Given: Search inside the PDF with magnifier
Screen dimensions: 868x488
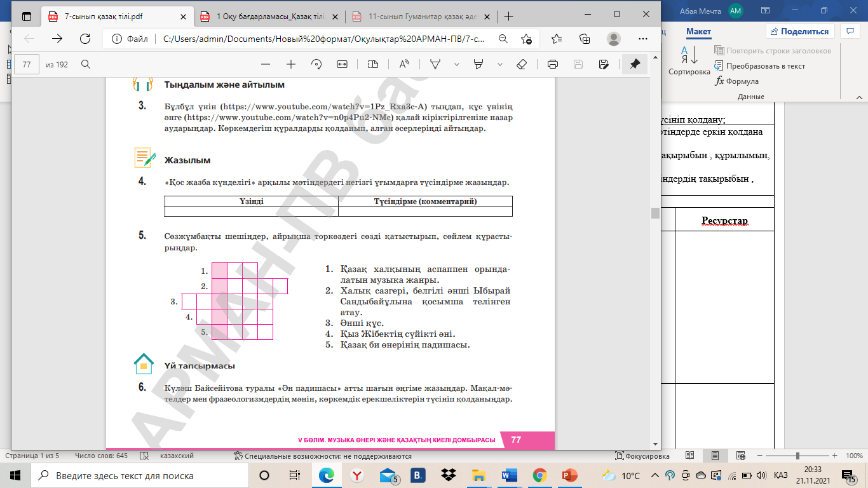Looking at the screenshot, I should pos(86,64).
